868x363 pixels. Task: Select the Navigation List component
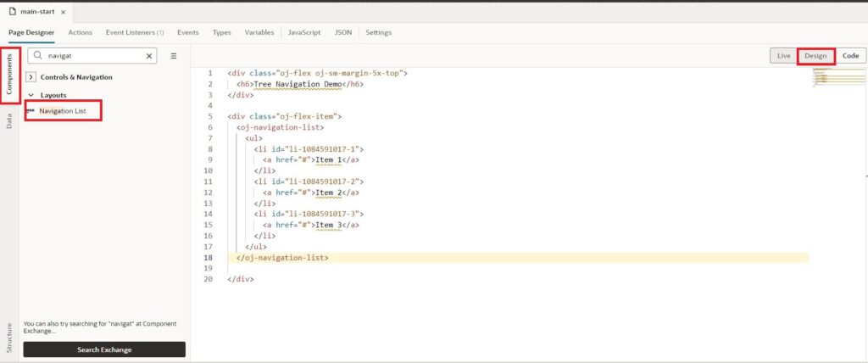click(x=69, y=111)
